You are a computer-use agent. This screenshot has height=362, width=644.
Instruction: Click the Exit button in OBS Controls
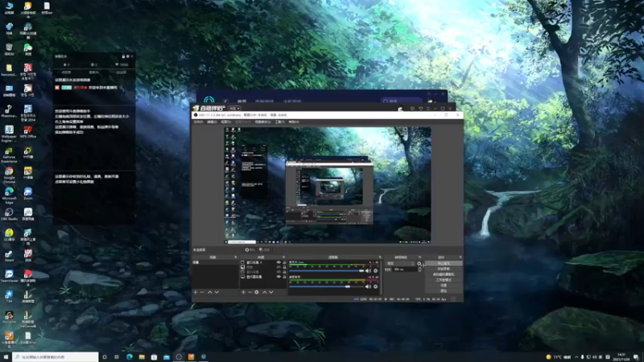tap(444, 290)
